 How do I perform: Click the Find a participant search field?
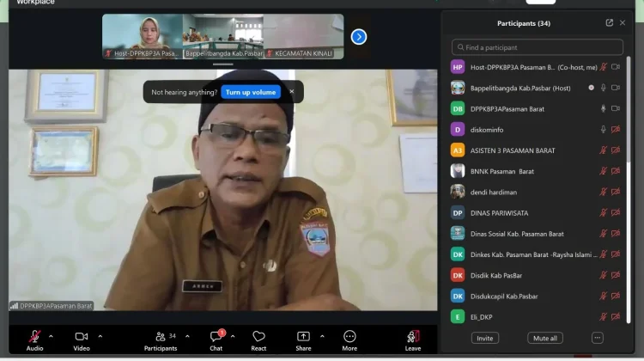point(538,47)
